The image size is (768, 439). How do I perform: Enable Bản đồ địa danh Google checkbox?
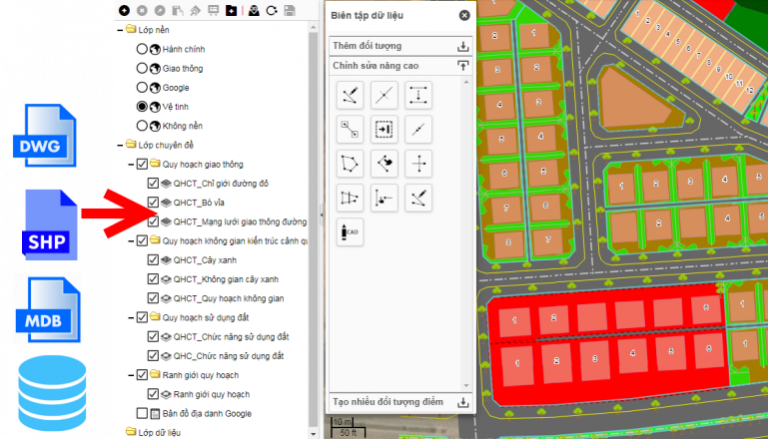click(142, 413)
